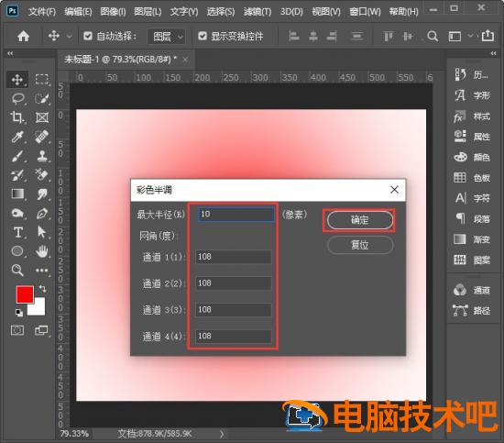Collapse the right panels double-arrow
Image resolution: width=504 pixels, height=443 pixels.
tap(494, 53)
